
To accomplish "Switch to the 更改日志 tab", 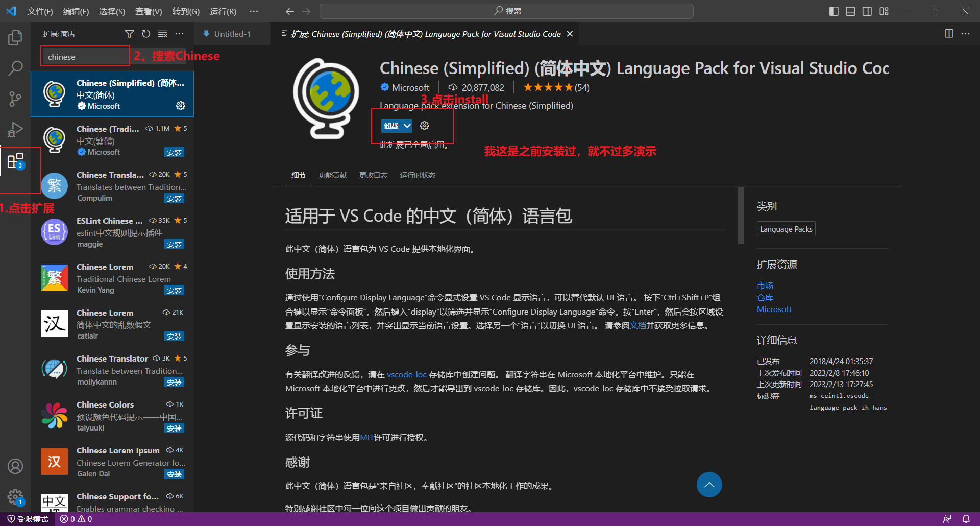I will 373,175.
